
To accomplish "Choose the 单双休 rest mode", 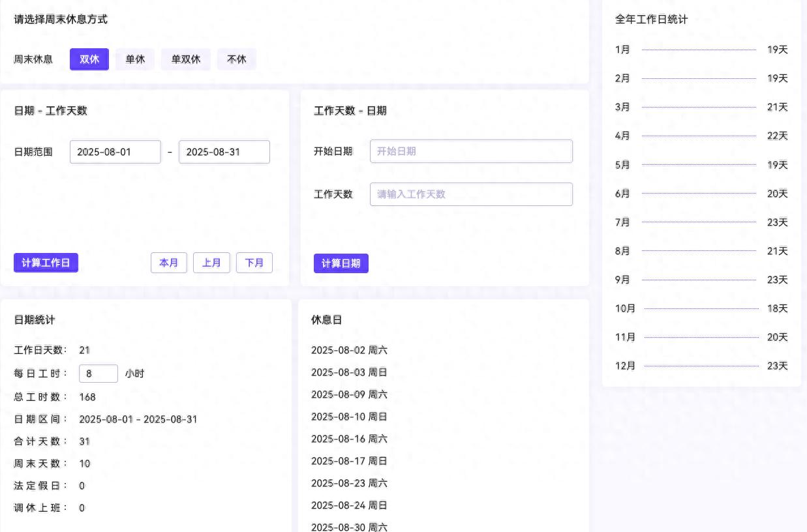I will (186, 59).
